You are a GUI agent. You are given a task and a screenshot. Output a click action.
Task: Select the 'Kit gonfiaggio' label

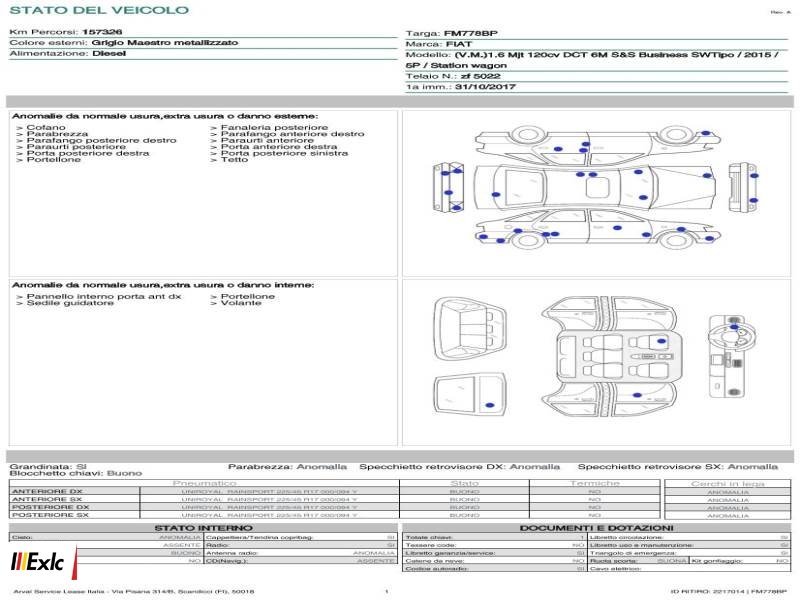718,561
